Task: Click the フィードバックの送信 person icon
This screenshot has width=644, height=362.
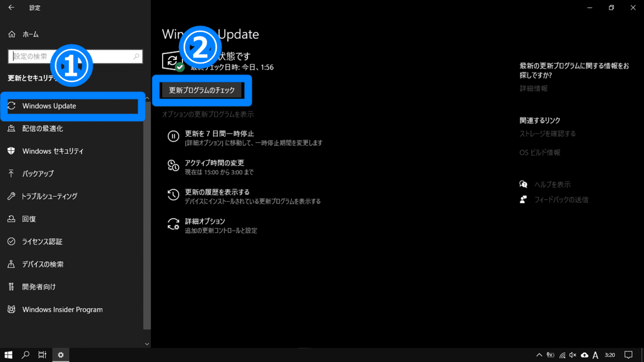Action: click(x=523, y=200)
